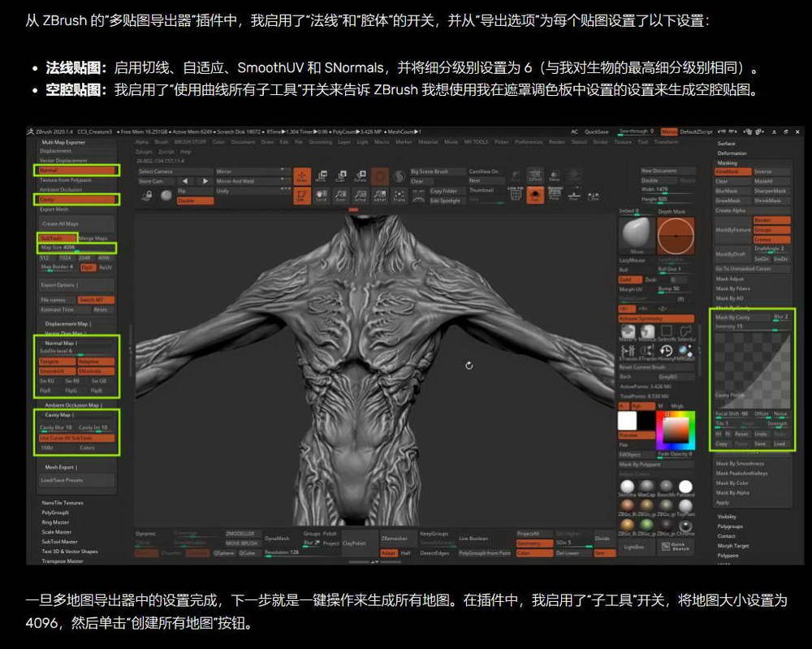
Task: Open the orange stroke circle thumbnail
Action: point(676,236)
